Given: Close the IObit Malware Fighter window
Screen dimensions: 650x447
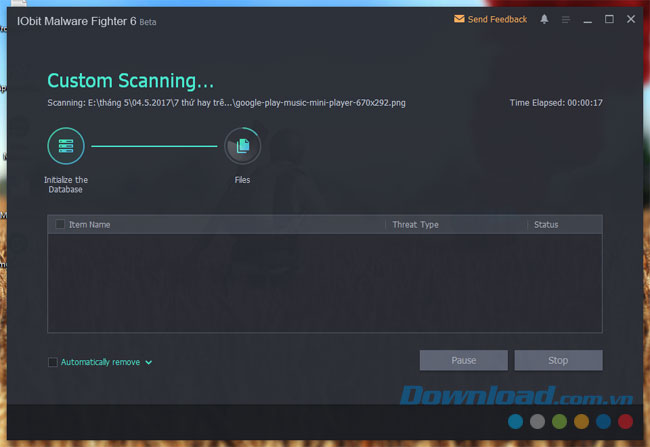Looking at the screenshot, I should [x=631, y=19].
